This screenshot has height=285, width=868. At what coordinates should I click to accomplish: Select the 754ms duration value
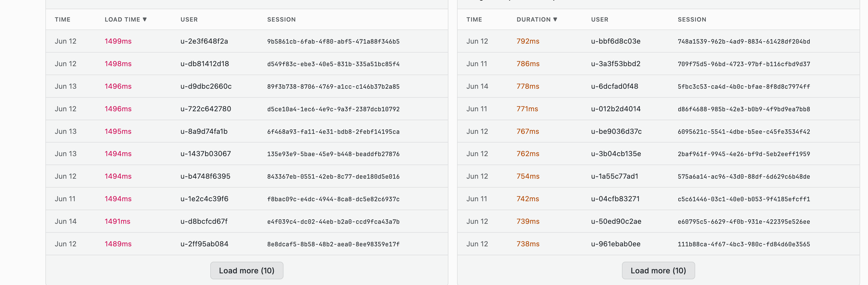528,176
